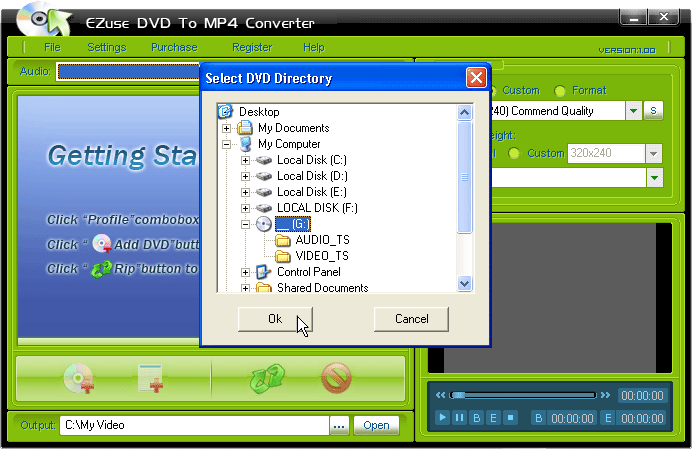Viewport: 692px width, 449px height.
Task: Open the Help menu
Action: pos(313,47)
